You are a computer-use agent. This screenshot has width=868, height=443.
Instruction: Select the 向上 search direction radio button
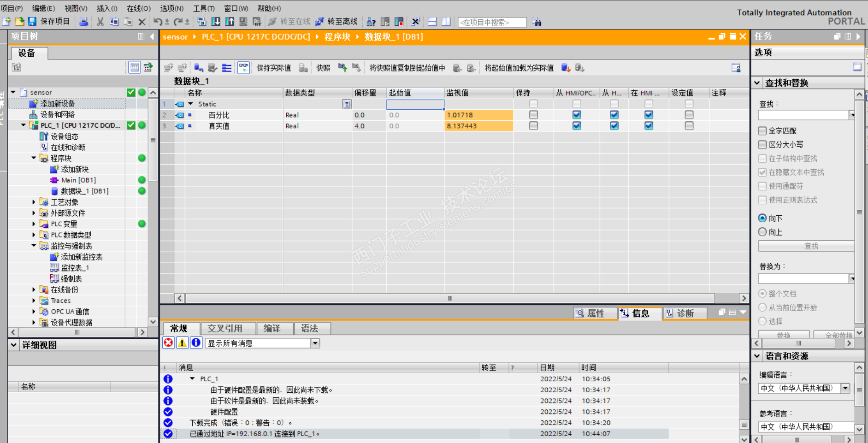762,232
